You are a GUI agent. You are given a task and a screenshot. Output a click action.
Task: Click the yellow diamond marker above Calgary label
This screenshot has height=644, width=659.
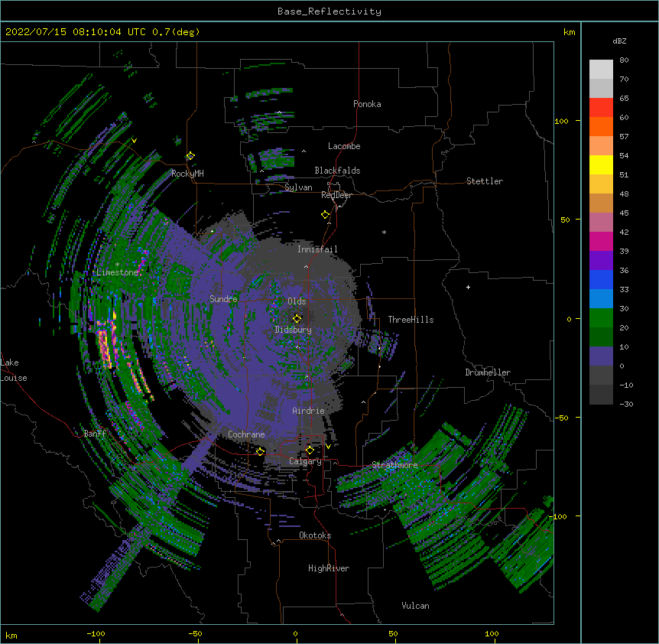(x=310, y=450)
